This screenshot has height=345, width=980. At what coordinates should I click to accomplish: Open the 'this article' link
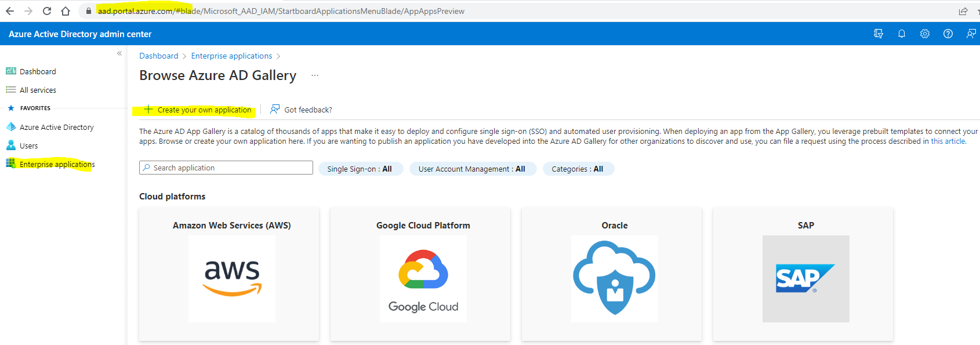pyautogui.click(x=948, y=141)
